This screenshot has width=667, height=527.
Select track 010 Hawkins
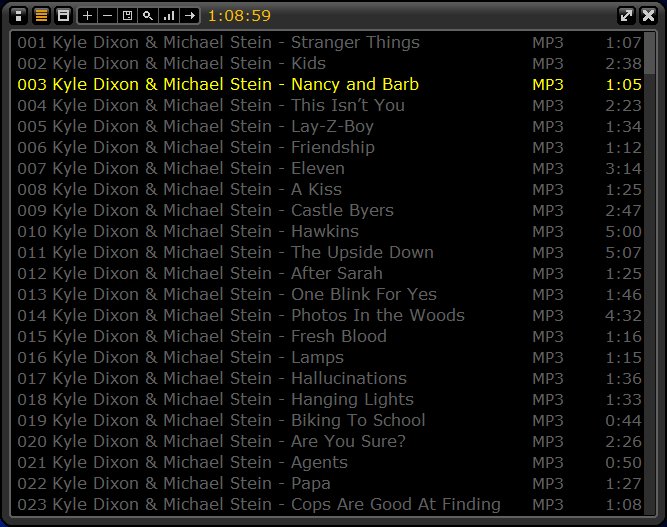[327, 231]
